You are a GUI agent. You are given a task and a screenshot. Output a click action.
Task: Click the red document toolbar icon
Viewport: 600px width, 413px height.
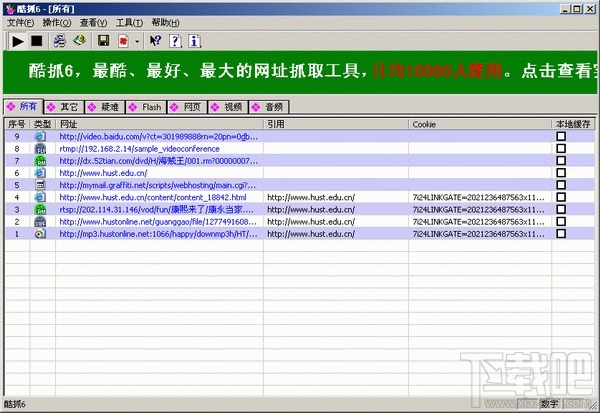click(x=123, y=41)
